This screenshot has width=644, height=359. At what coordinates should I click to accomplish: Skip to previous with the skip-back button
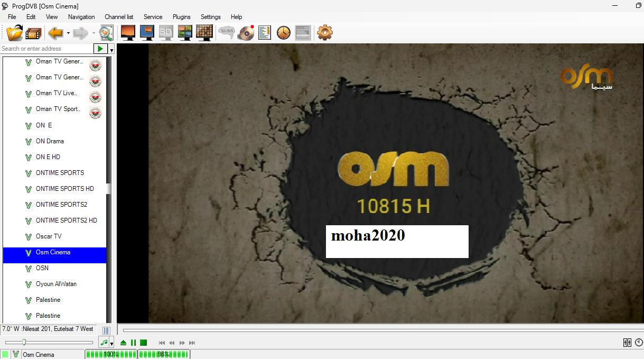(x=162, y=343)
